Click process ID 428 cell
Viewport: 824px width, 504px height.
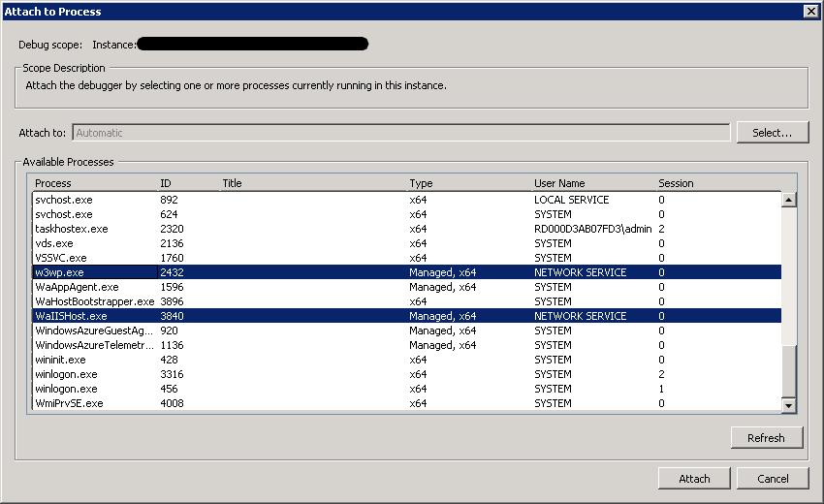point(169,360)
